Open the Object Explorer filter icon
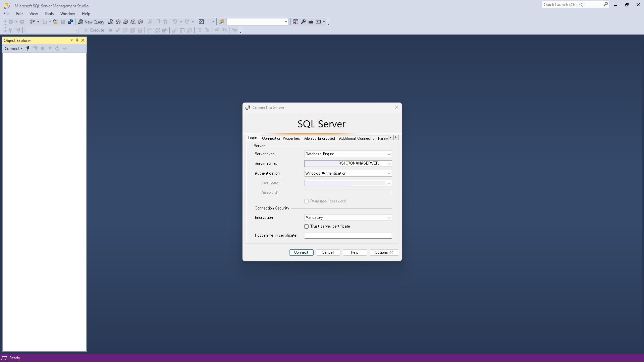The image size is (644, 362). click(x=50, y=48)
